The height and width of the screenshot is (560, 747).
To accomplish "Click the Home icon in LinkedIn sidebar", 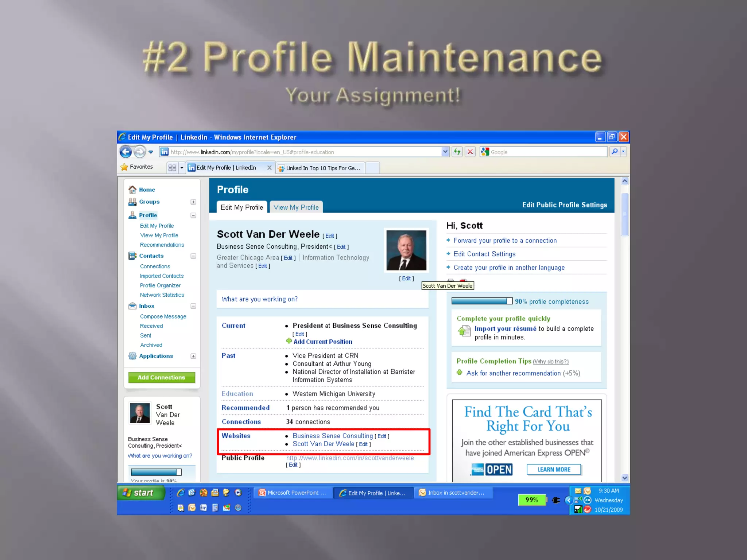I will click(132, 190).
